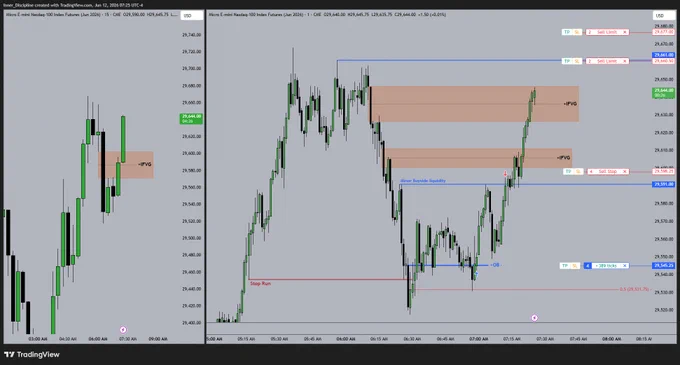The height and width of the screenshot is (365, 680).
Task: Select the -OB- label on the blue line
Action: point(495,265)
